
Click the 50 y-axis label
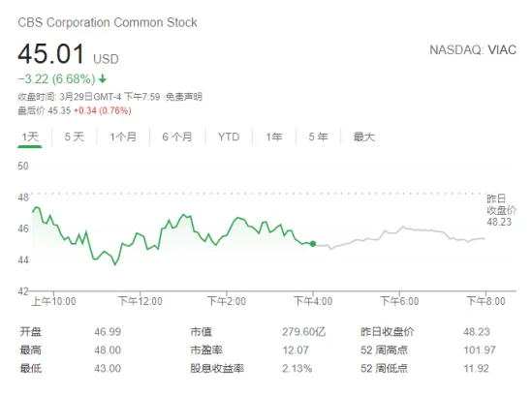[x=23, y=167]
